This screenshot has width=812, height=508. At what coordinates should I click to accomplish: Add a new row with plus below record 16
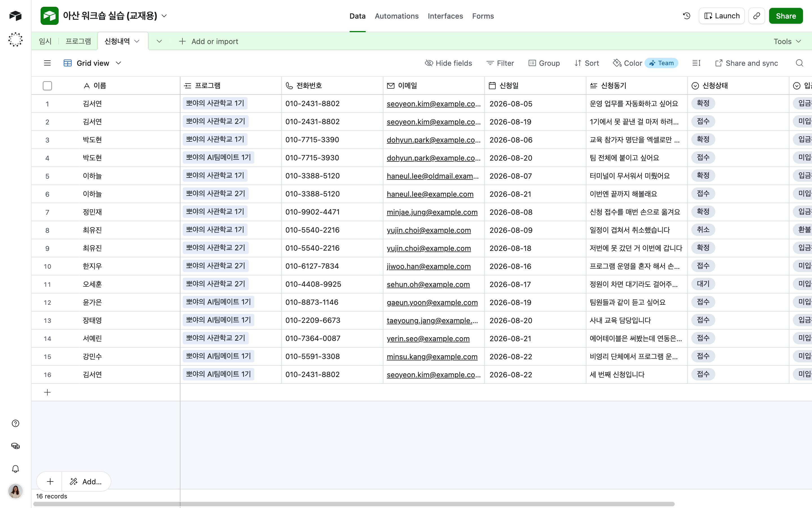coord(47,392)
